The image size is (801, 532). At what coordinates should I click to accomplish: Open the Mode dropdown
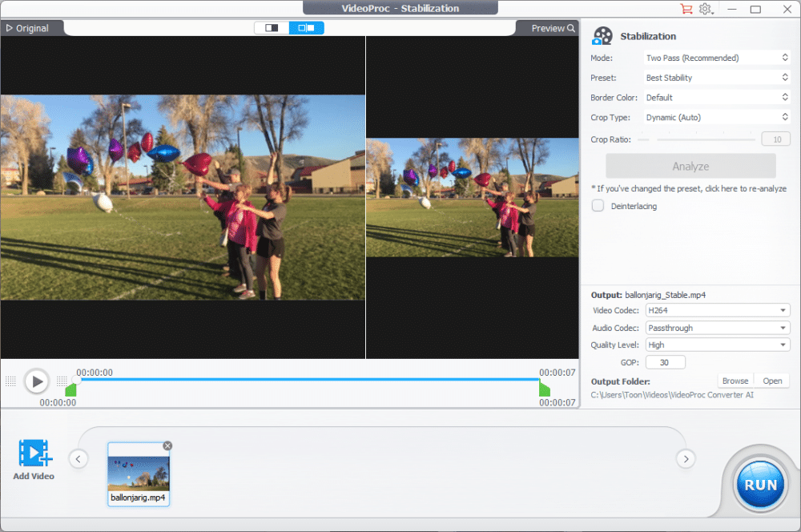[x=717, y=58]
